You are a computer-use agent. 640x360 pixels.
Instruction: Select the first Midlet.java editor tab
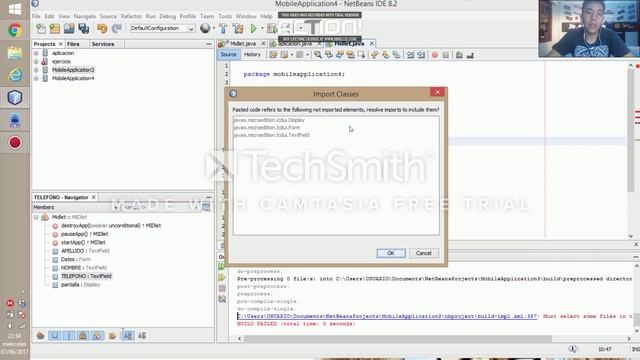click(242, 44)
